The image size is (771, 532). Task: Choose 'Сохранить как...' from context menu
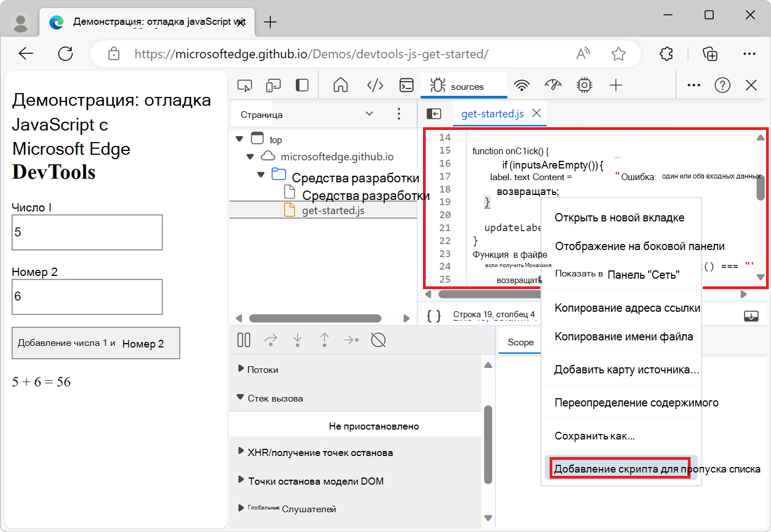tap(595, 436)
